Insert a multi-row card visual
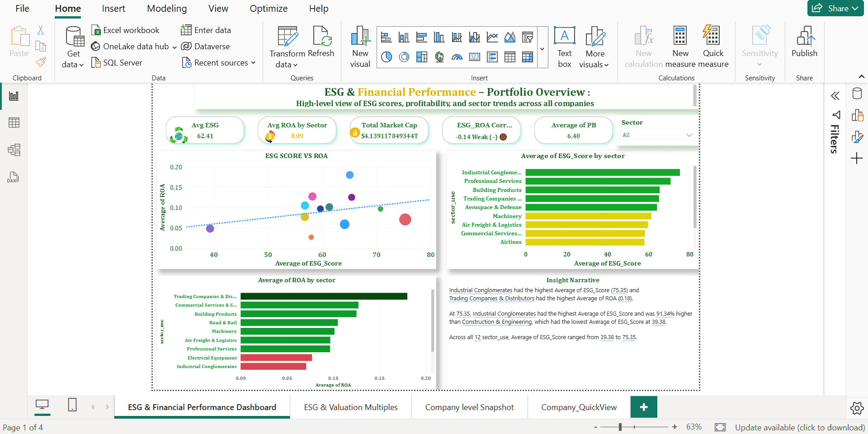 [492, 57]
